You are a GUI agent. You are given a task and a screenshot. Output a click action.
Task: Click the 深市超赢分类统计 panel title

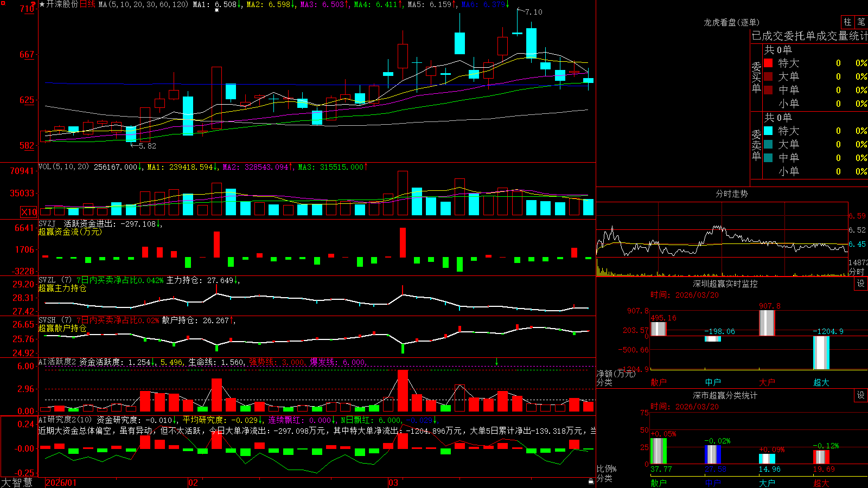725,395
